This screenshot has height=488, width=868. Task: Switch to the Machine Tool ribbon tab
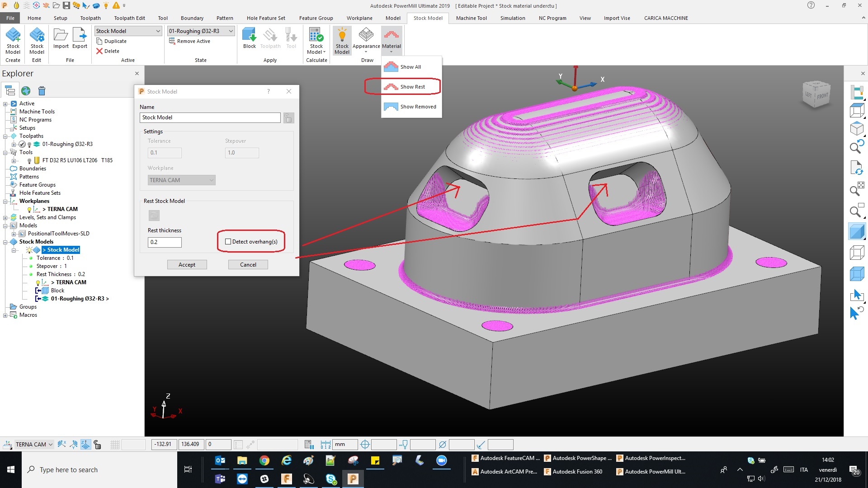tap(471, 18)
